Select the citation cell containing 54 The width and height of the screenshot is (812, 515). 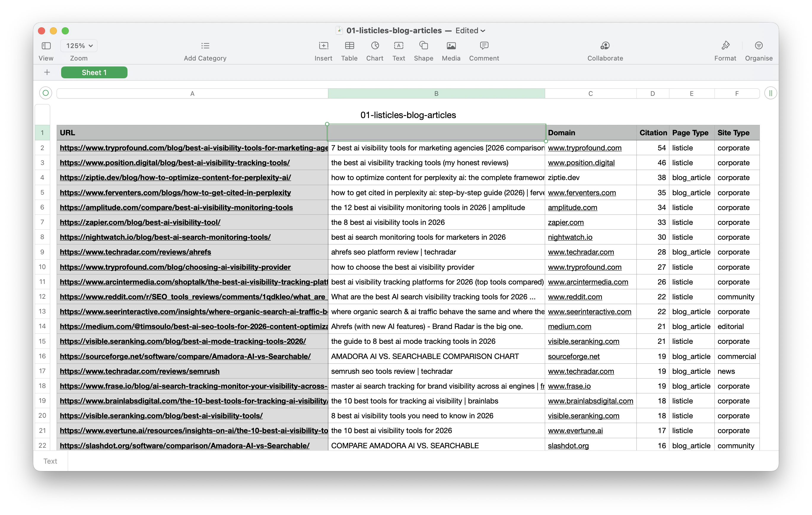click(652, 148)
